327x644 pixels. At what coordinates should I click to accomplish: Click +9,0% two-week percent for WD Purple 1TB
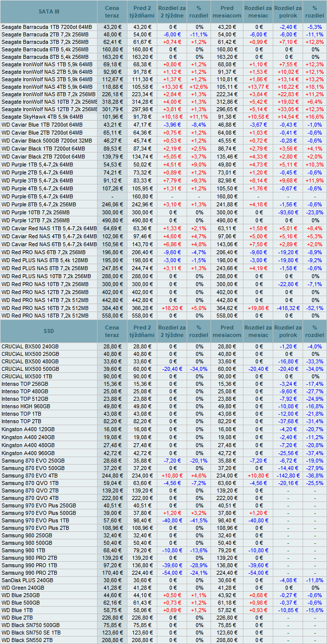point(199,164)
